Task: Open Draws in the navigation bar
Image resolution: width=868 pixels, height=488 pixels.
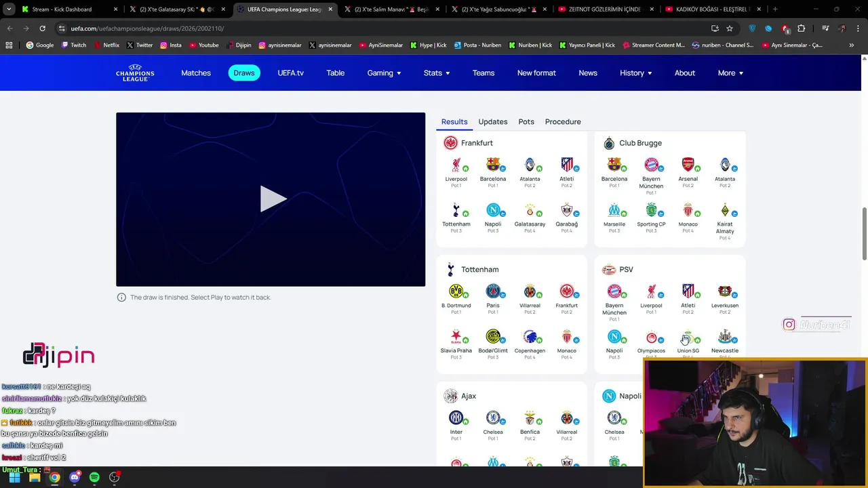Action: [244, 73]
